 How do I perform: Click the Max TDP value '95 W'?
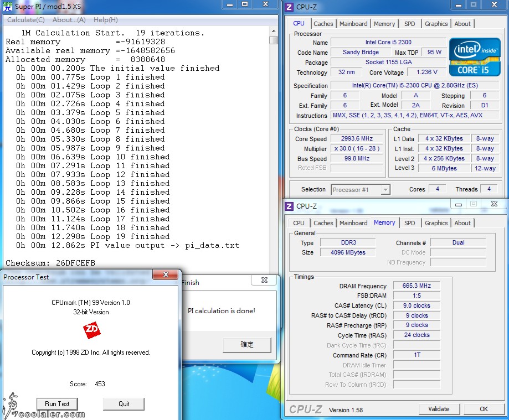pos(434,52)
